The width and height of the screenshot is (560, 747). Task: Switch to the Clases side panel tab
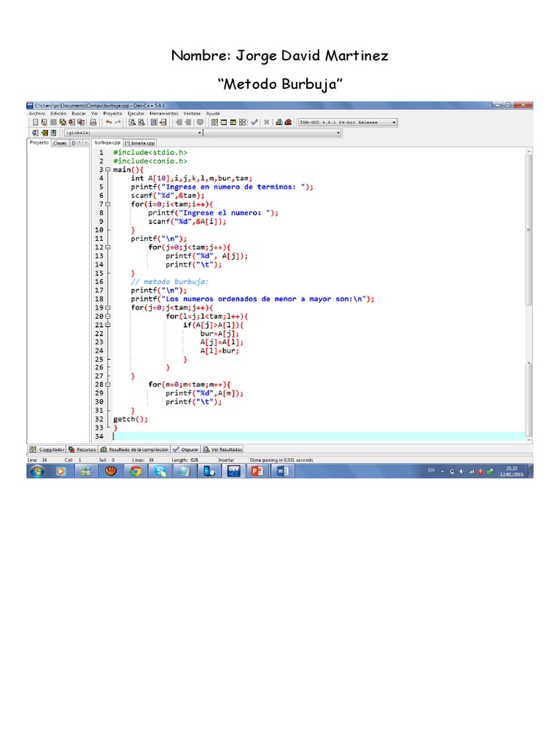[60, 144]
